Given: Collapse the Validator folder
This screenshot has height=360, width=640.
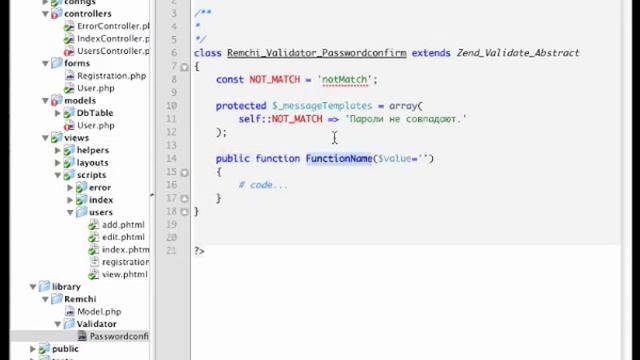Looking at the screenshot, I should (x=58, y=324).
